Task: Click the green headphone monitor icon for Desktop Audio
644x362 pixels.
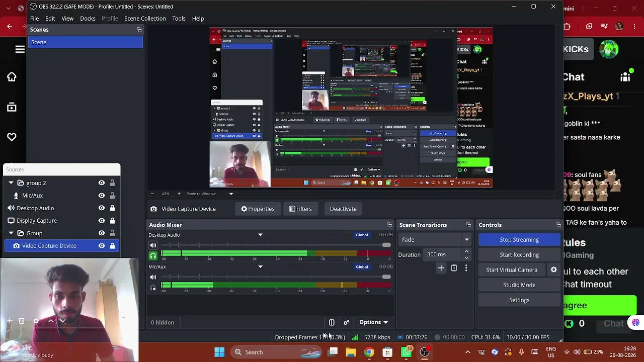Action: (x=153, y=255)
